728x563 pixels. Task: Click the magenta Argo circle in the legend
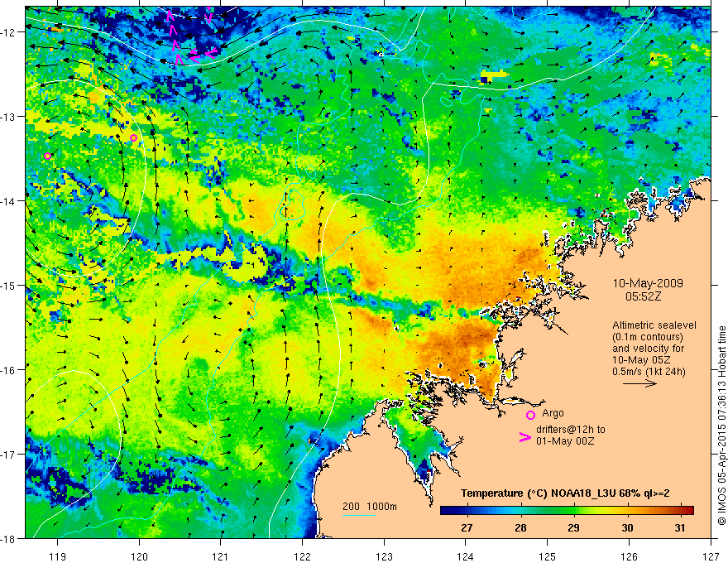coord(530,415)
